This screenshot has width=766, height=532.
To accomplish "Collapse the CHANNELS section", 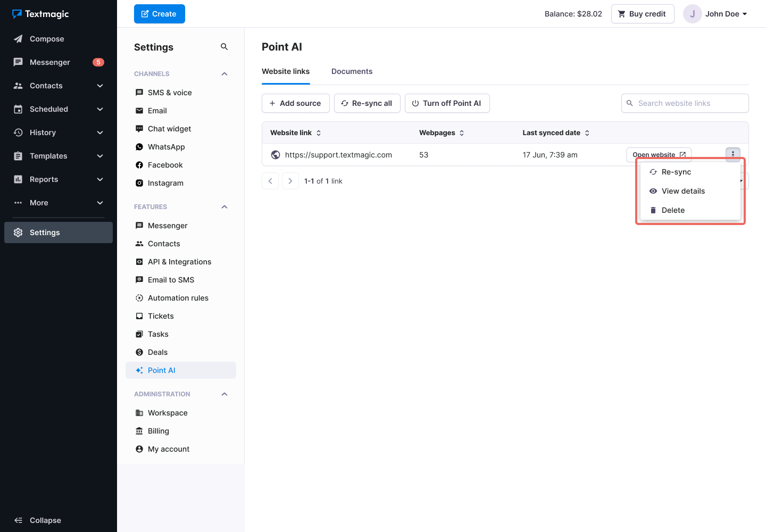I will point(224,73).
